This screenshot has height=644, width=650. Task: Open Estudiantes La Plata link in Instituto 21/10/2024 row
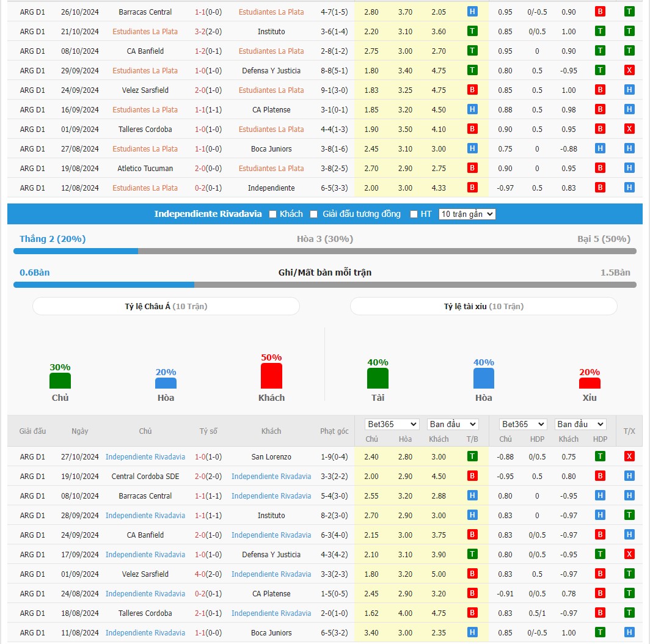pyautogui.click(x=145, y=31)
